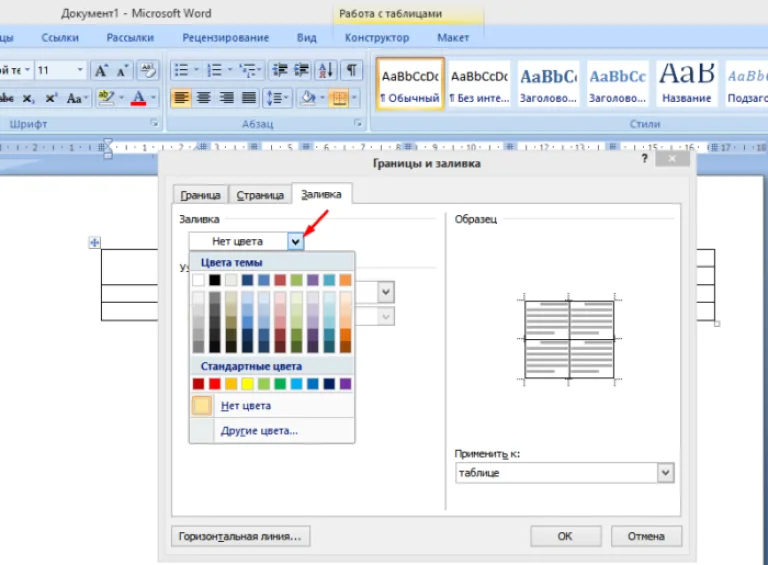Toggle the subscript icon
Image resolution: width=768 pixels, height=565 pixels.
[x=28, y=98]
